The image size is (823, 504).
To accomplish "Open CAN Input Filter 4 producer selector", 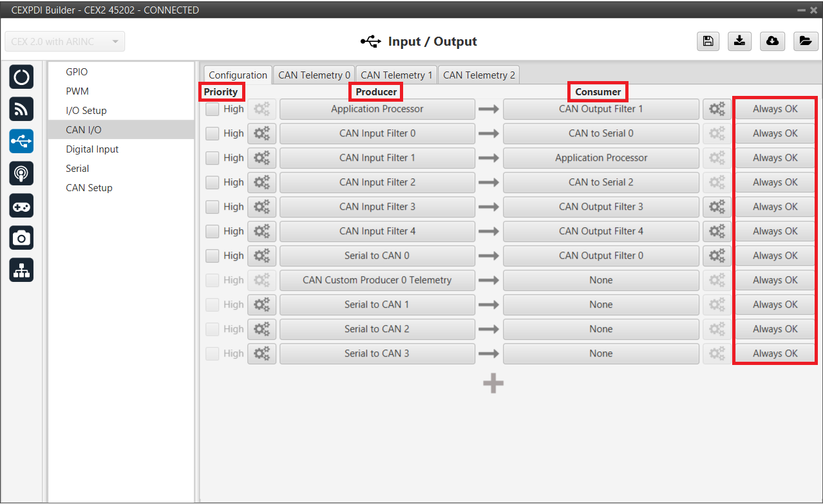I will (x=377, y=232).
